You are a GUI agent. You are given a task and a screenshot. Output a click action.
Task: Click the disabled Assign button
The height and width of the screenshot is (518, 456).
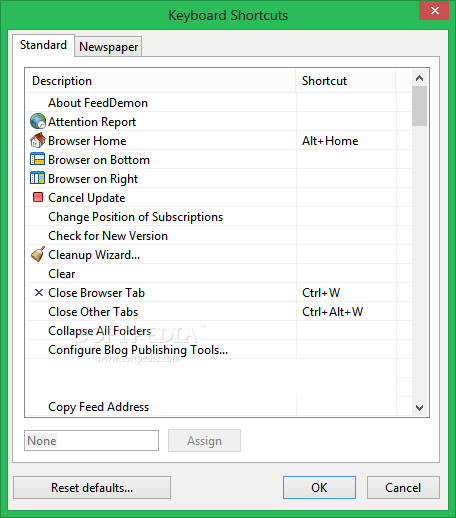(204, 441)
